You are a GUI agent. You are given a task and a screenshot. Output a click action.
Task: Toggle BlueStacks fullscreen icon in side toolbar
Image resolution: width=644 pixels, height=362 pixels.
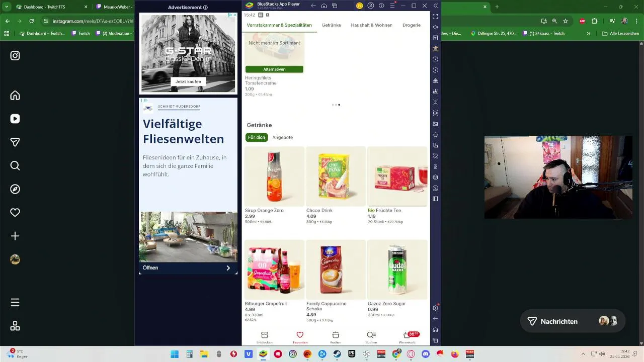coord(436,17)
